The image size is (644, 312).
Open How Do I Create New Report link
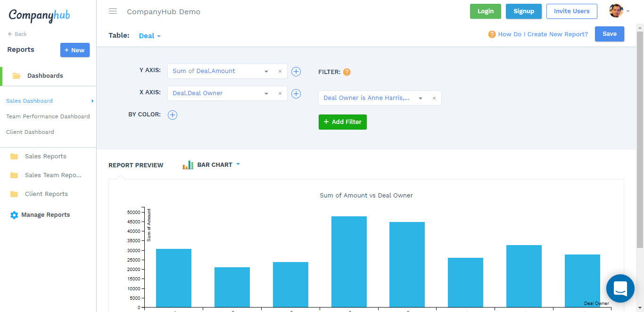click(x=543, y=34)
